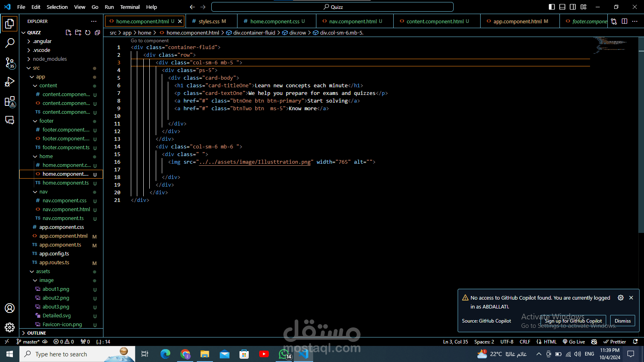Open the Search view icon

click(x=10, y=43)
